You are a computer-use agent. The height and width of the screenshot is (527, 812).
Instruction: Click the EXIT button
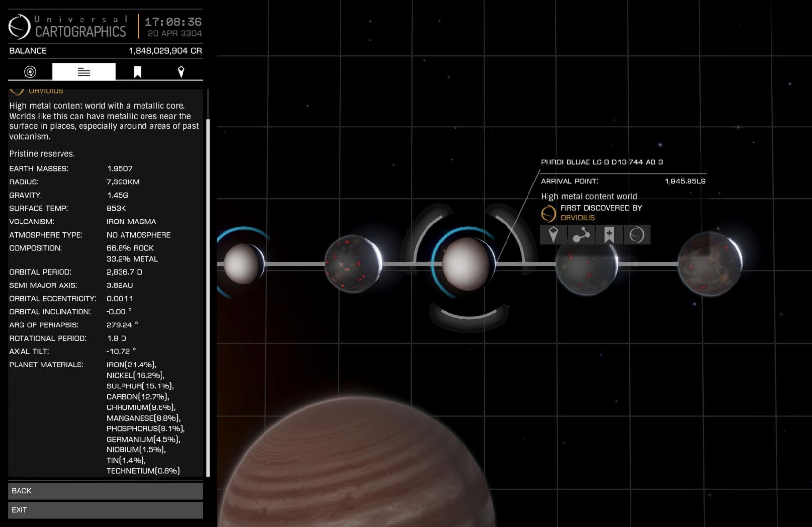[x=105, y=510]
